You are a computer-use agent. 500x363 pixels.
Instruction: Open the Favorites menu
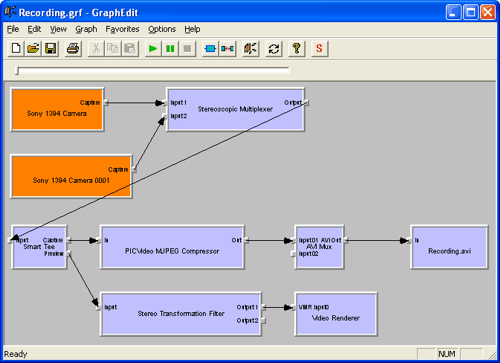pyautogui.click(x=122, y=29)
